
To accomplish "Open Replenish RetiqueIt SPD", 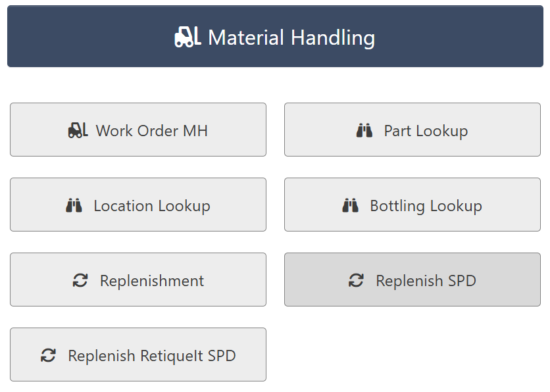I will [x=138, y=355].
